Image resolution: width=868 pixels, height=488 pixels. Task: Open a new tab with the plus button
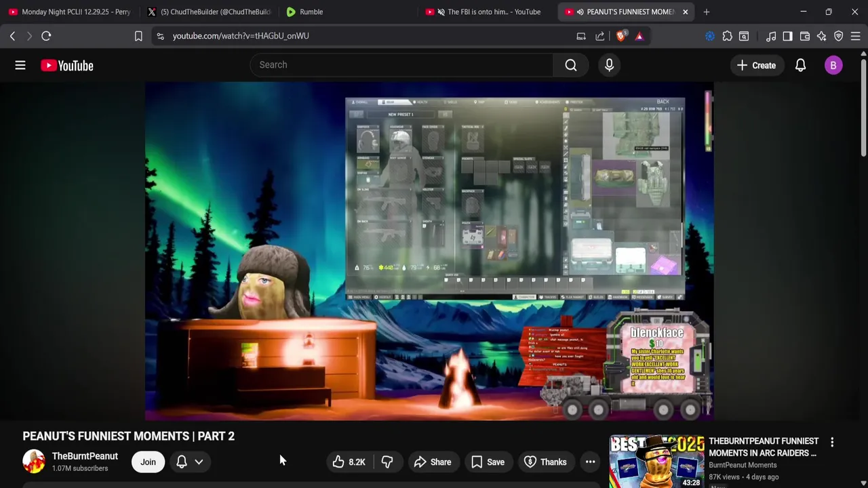pyautogui.click(x=706, y=12)
